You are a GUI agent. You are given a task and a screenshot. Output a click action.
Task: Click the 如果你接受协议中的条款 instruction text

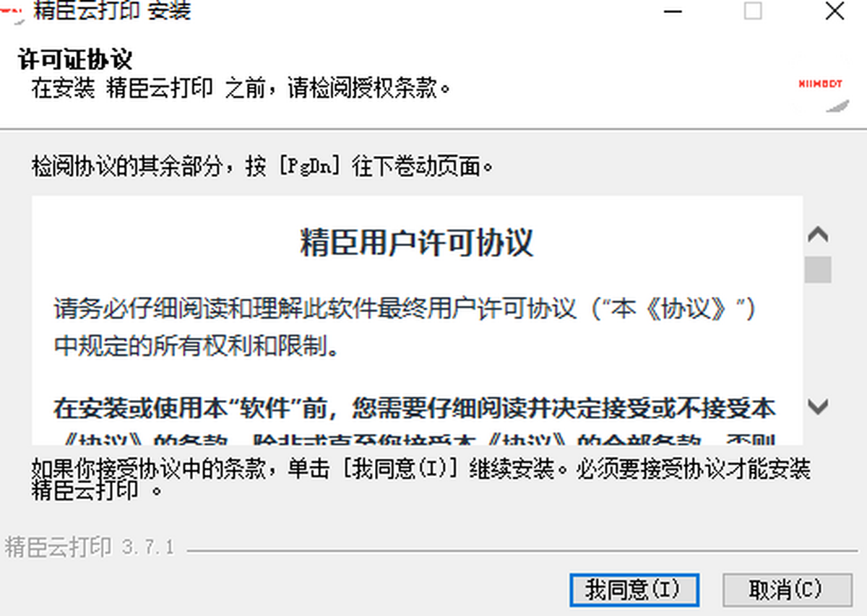420,479
